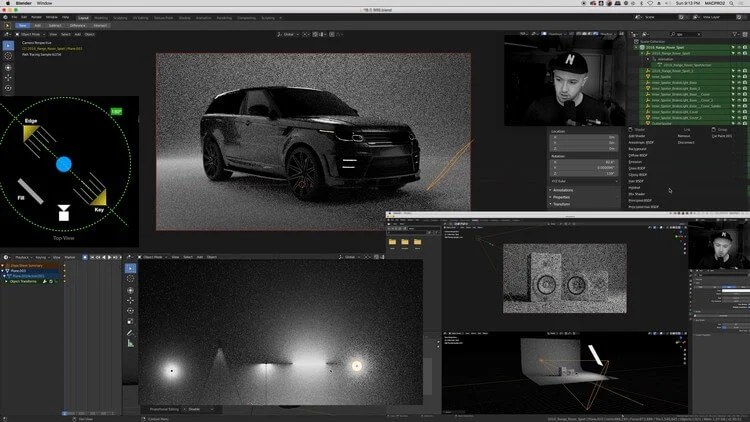The width and height of the screenshot is (750, 422).
Task: Jump to the timeline start frame
Action: (x=92, y=257)
